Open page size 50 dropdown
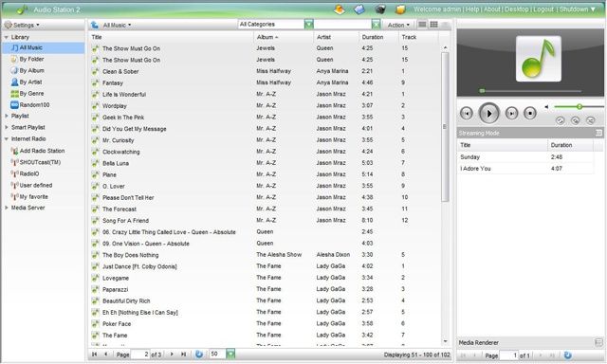Screen dimensions: 607x364 point(230,354)
